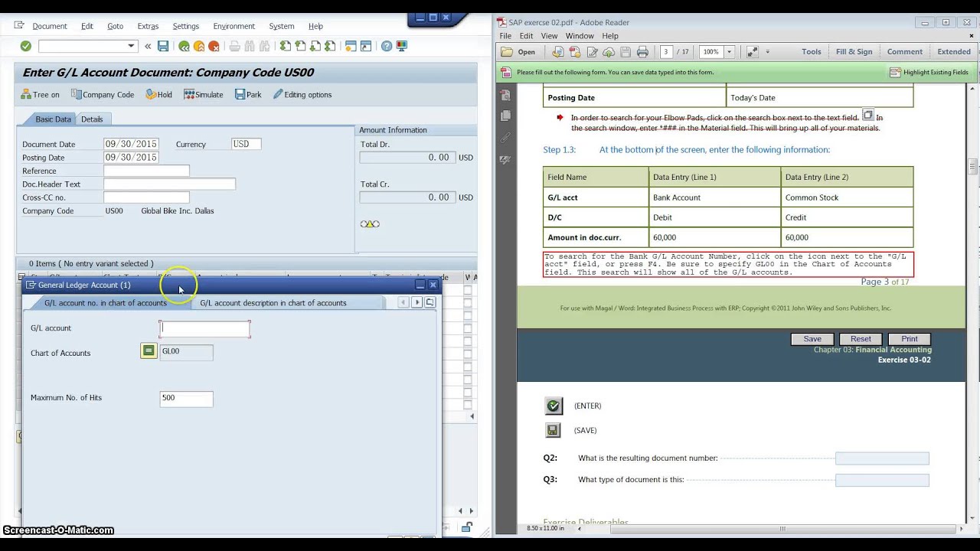Open the Window menu in Adobe Reader
Viewport: 980px width, 551px height.
580,36
